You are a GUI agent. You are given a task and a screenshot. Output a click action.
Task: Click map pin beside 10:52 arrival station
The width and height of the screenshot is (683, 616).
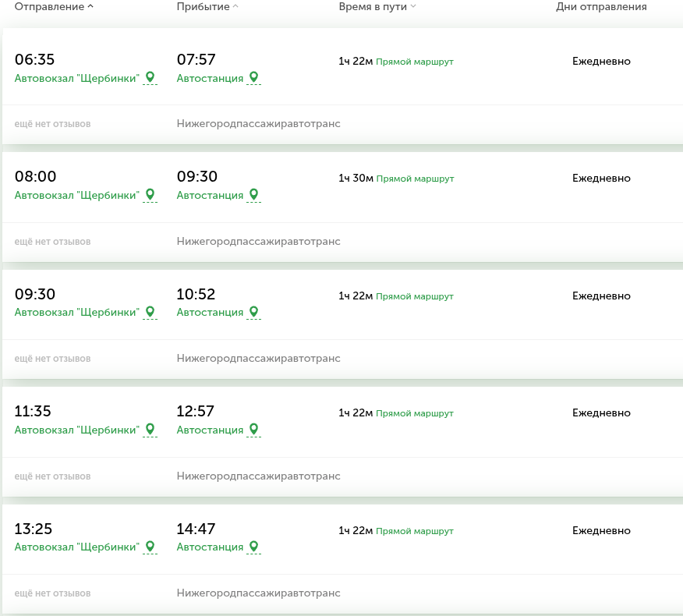click(253, 312)
